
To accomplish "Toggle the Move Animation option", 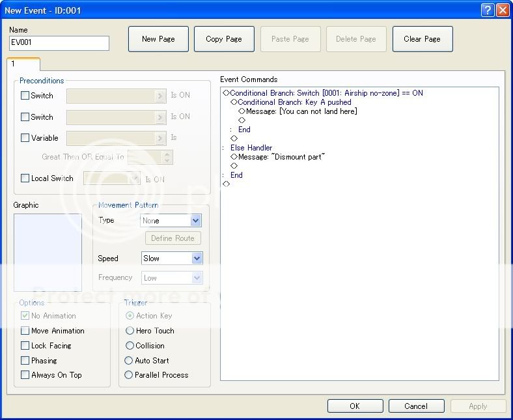I will [25, 331].
